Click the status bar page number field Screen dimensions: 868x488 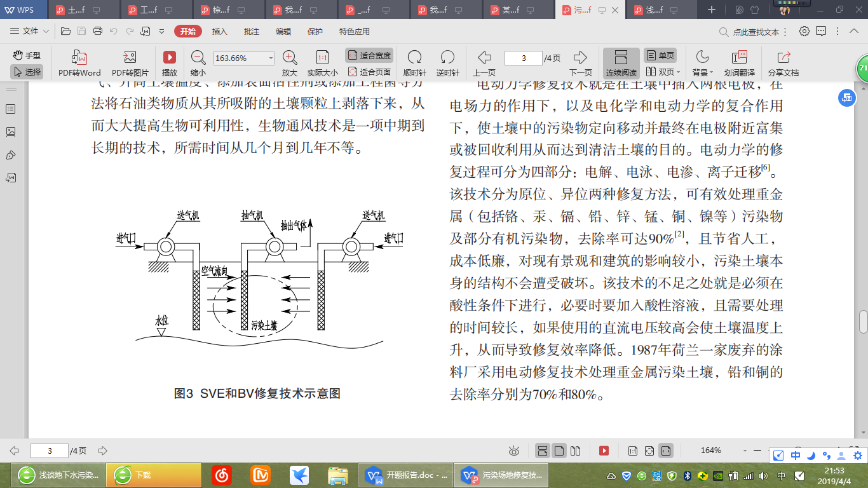(50, 451)
